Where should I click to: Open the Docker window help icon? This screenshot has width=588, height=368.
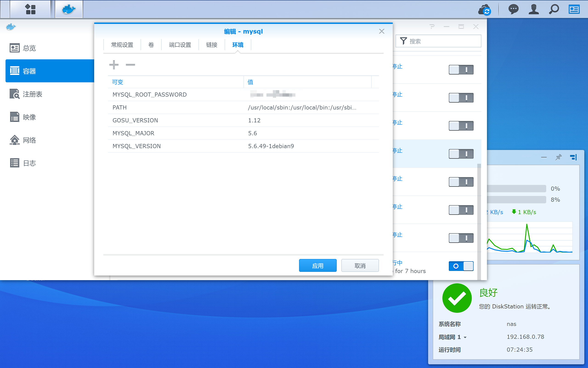tap(432, 26)
